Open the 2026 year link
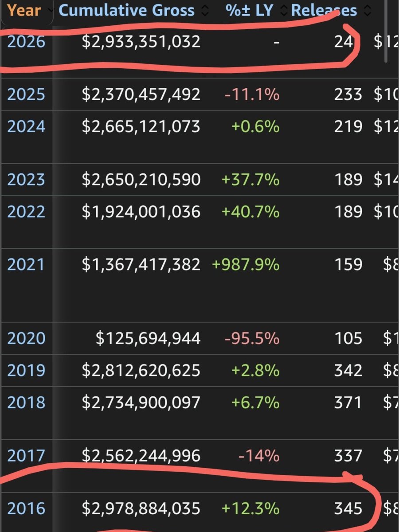 pyautogui.click(x=26, y=42)
